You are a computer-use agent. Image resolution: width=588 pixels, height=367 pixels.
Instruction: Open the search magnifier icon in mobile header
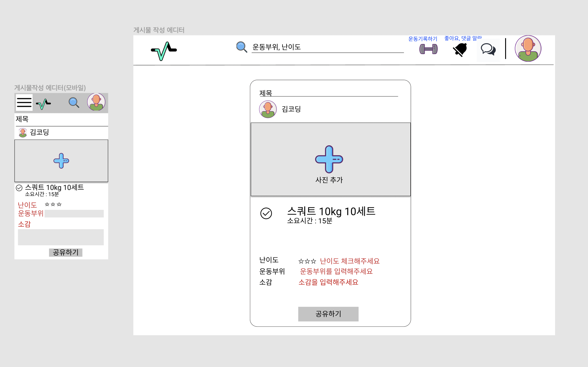coord(74,102)
